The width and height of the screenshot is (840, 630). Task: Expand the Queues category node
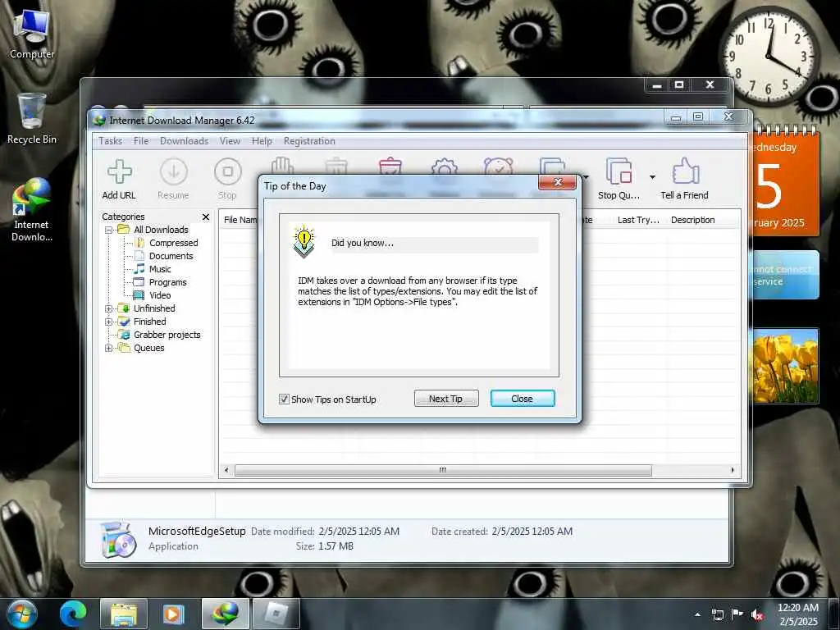click(x=109, y=348)
